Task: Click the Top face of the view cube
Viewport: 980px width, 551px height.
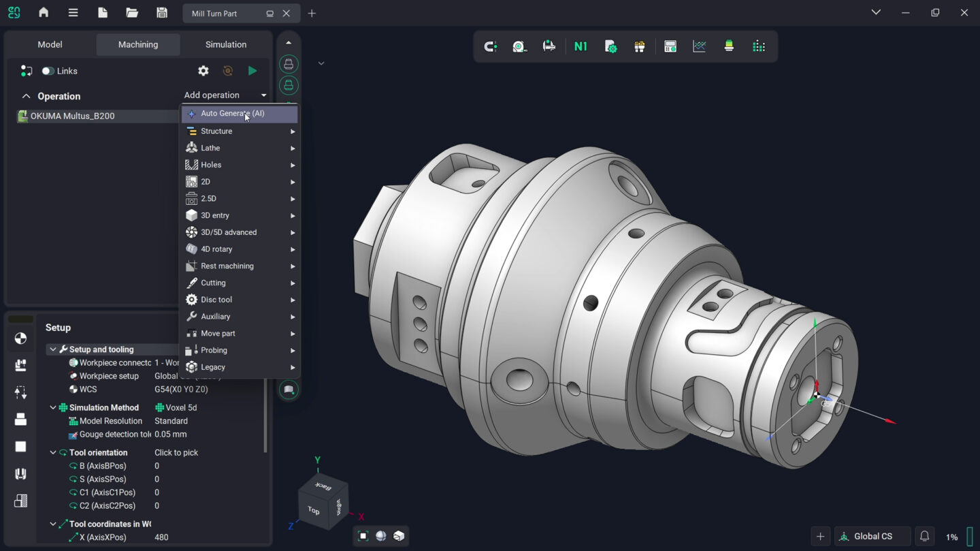Action: [x=314, y=509]
